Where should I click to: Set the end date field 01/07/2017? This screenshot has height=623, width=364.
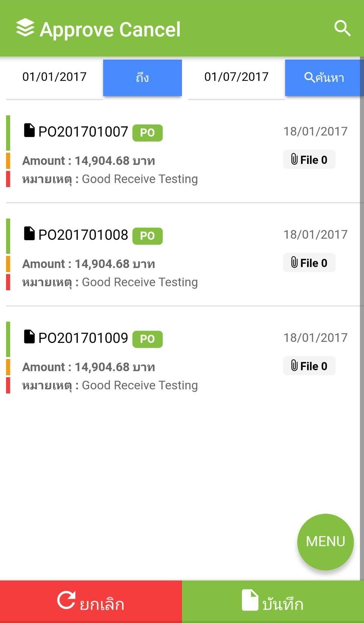tap(236, 77)
